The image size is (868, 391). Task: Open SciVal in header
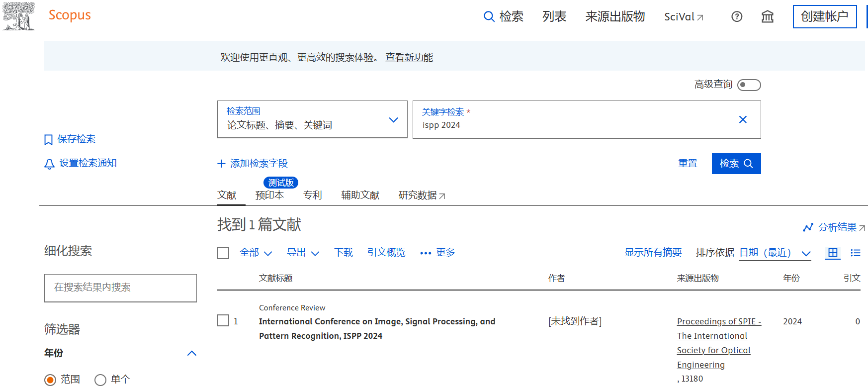coord(684,17)
